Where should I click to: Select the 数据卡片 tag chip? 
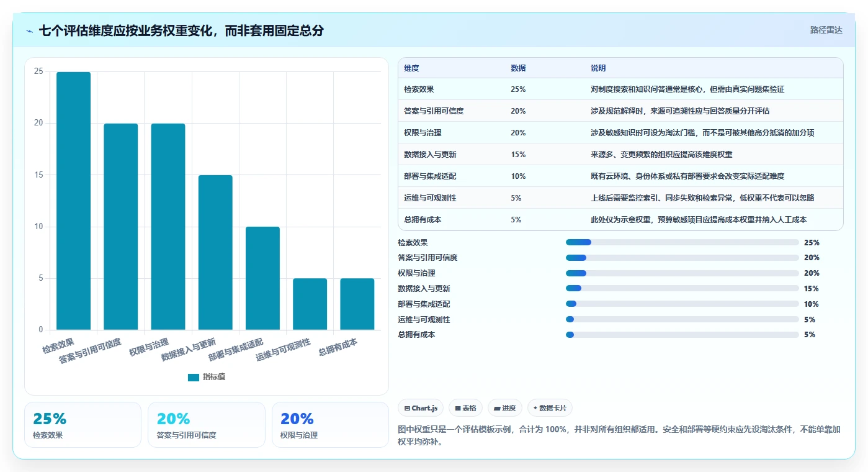pyautogui.click(x=550, y=408)
